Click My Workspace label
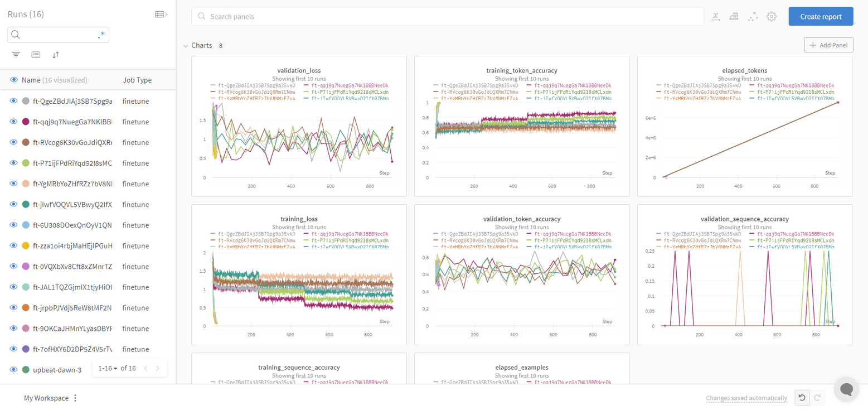 click(46, 398)
